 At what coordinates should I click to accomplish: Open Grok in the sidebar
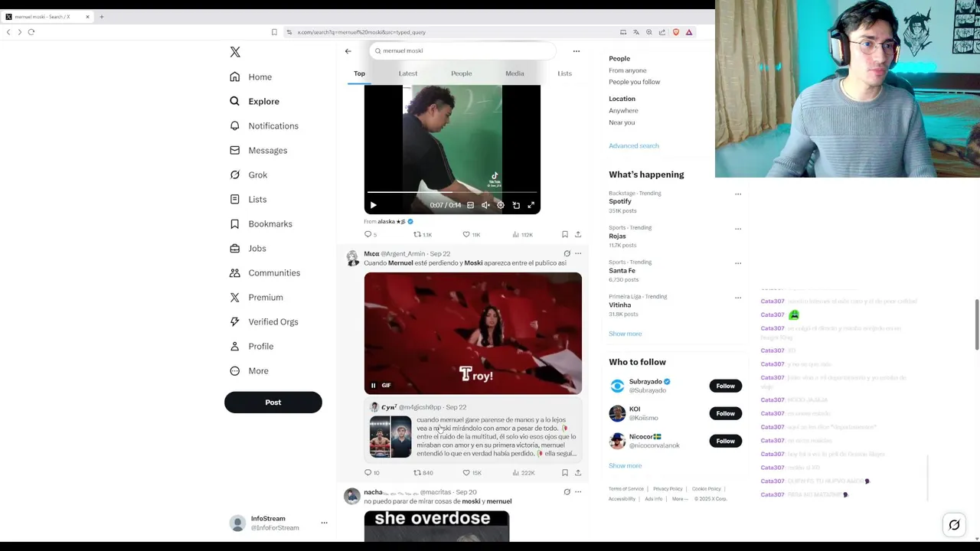(249, 174)
